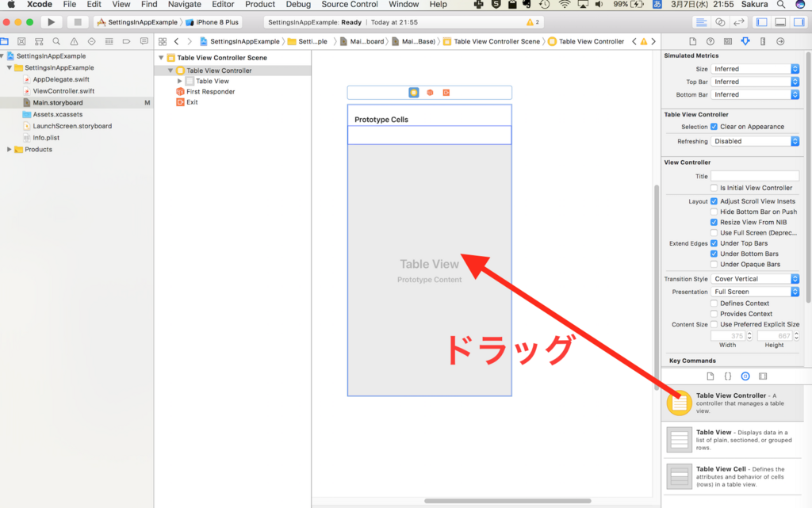This screenshot has width=812, height=508.
Task: Open the Source Control menu
Action: pos(350,5)
